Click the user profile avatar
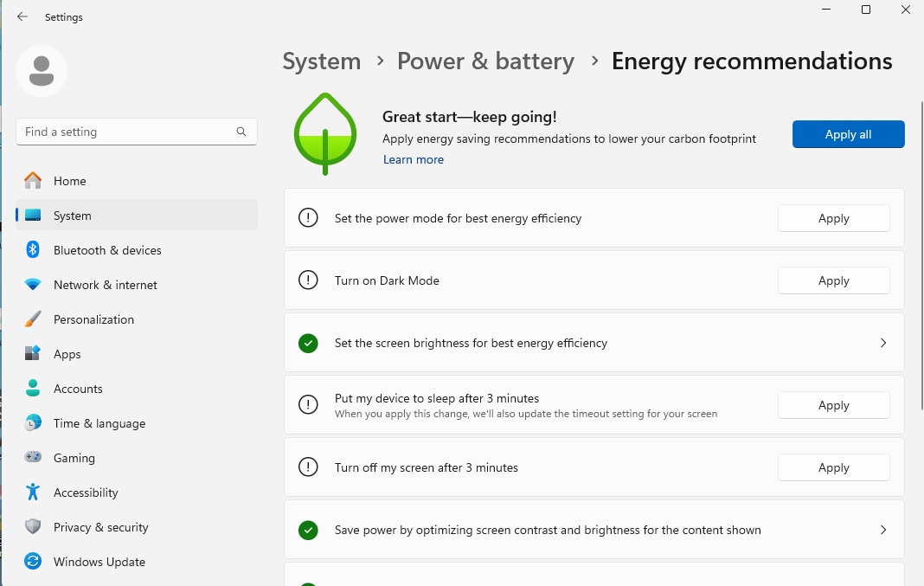Image resolution: width=924 pixels, height=586 pixels. point(42,71)
